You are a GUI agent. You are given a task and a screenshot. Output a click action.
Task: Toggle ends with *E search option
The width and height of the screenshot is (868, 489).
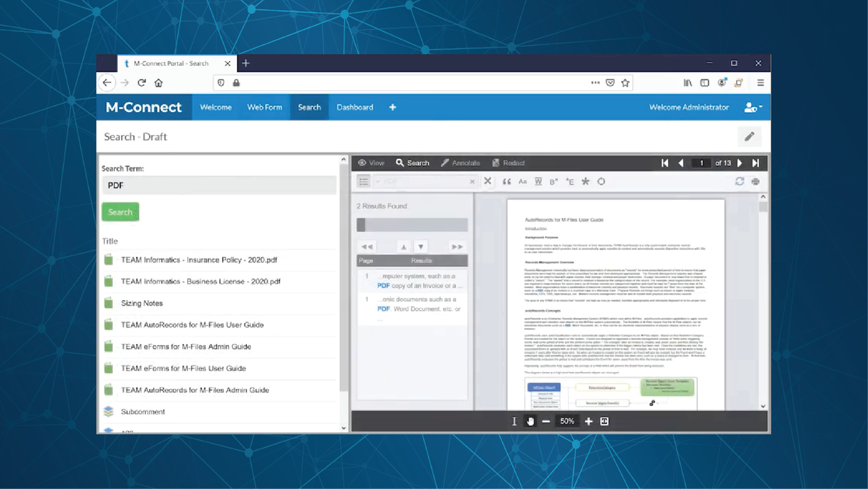[569, 182]
